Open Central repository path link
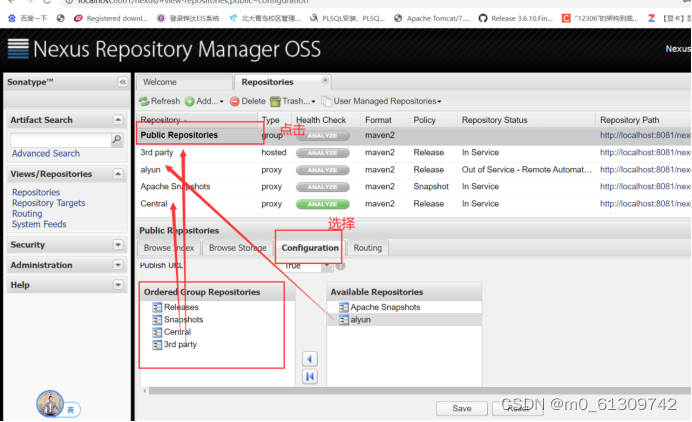692x422 pixels. 645,204
